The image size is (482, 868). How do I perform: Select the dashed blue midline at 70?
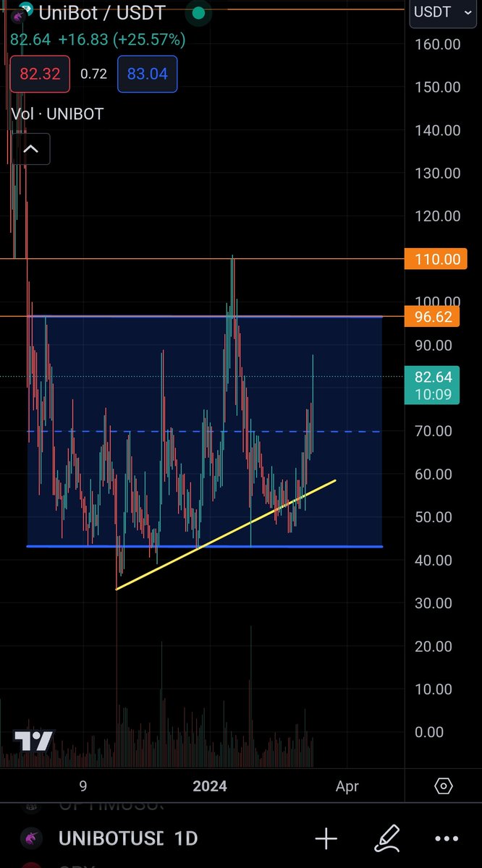(x=204, y=432)
